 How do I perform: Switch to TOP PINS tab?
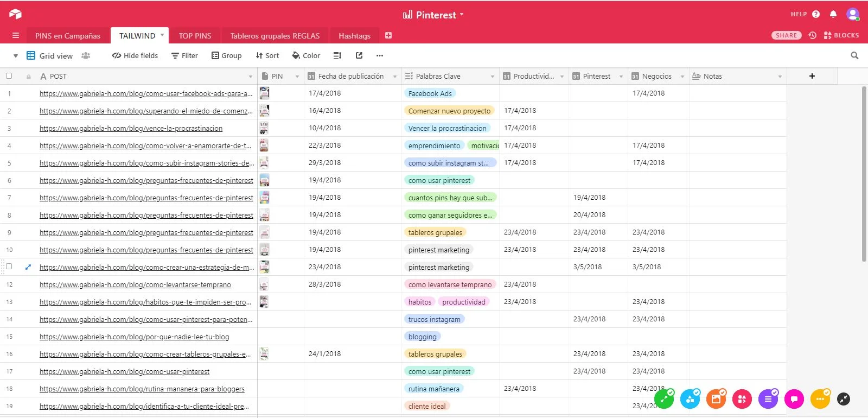click(195, 36)
